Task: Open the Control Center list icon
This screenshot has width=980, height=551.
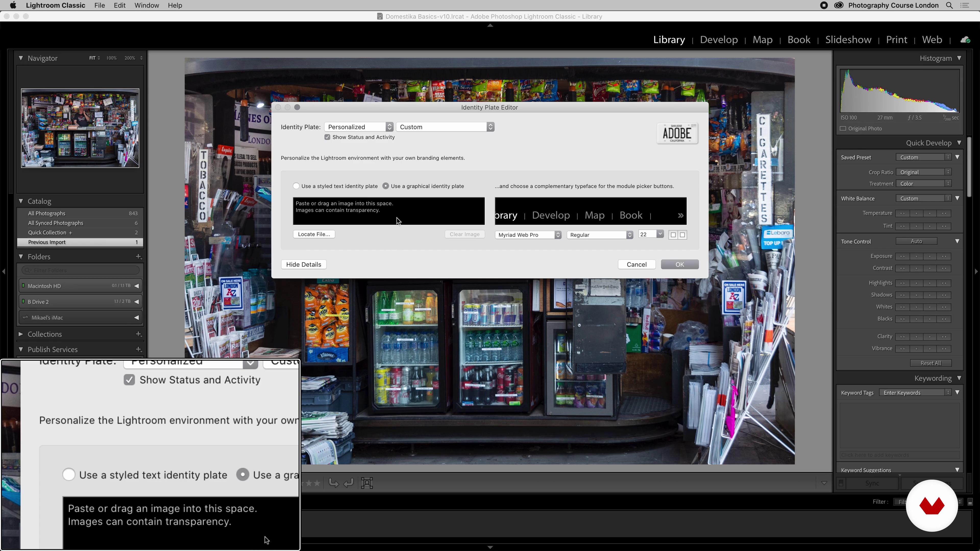Action: (965, 5)
